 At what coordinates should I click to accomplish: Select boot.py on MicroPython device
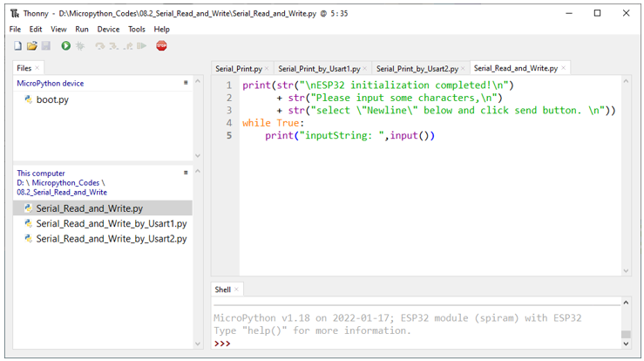pyautogui.click(x=52, y=99)
